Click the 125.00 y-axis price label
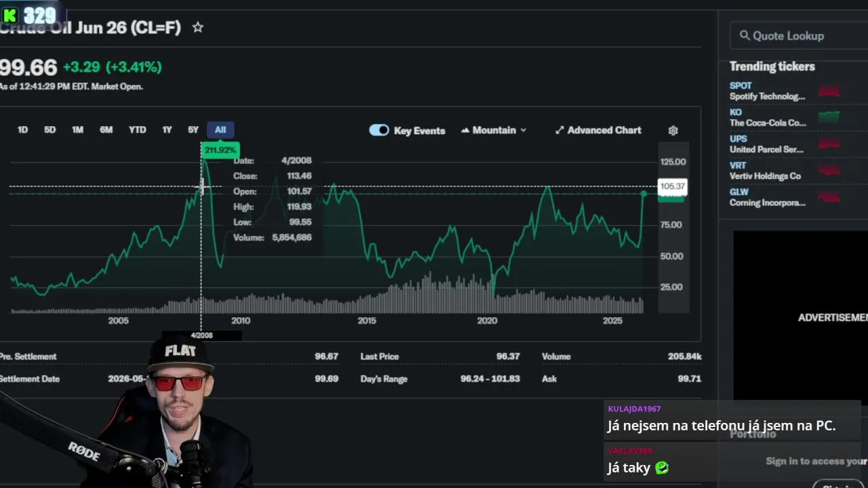The image size is (868, 488). click(673, 162)
